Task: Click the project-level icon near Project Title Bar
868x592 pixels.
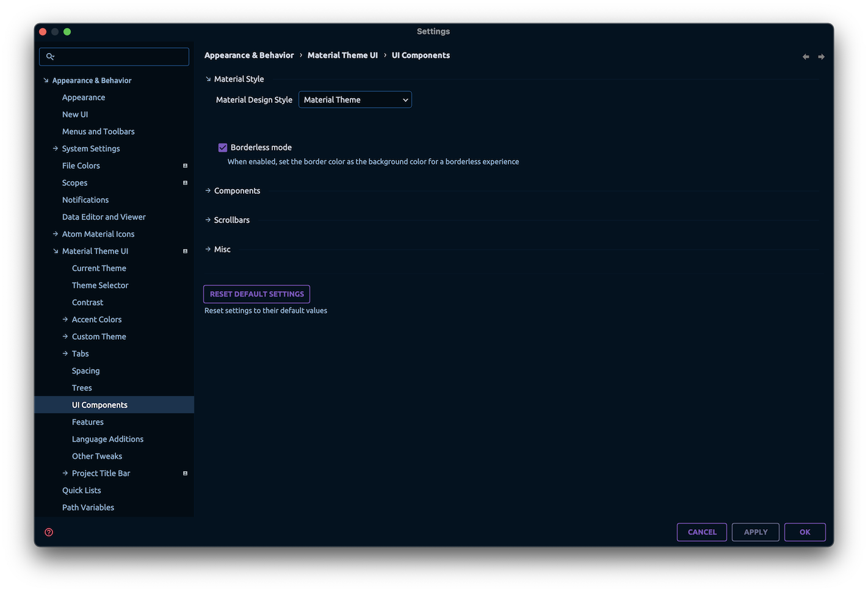Action: pos(185,472)
